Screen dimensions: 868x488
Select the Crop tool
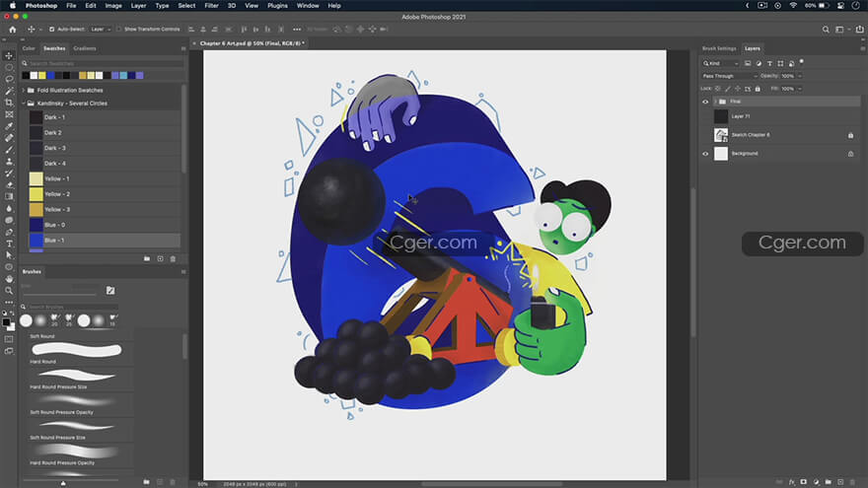click(9, 103)
